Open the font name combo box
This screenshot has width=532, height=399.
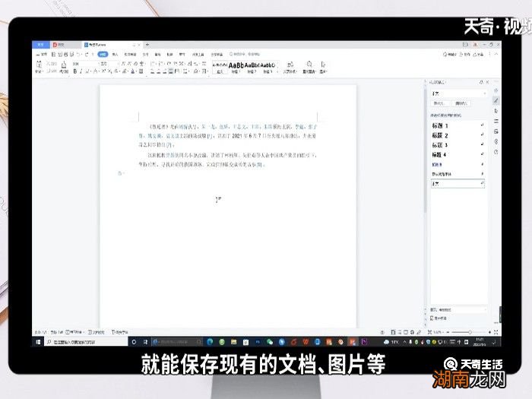tap(85, 64)
